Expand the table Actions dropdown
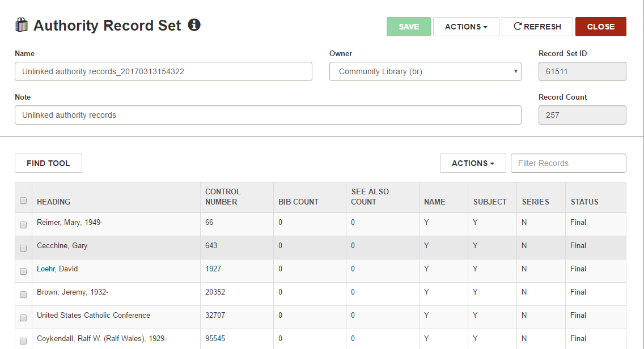Image resolution: width=644 pixels, height=349 pixels. [x=472, y=163]
